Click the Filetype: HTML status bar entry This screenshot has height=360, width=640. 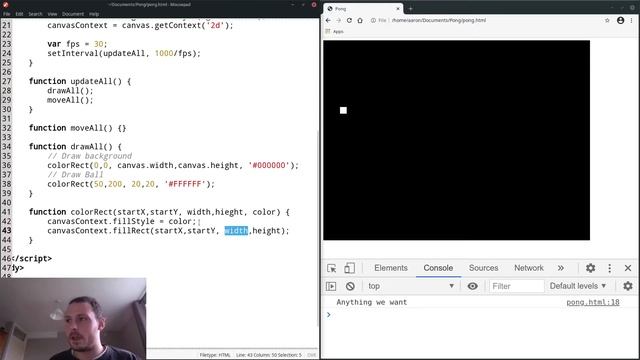(215, 355)
